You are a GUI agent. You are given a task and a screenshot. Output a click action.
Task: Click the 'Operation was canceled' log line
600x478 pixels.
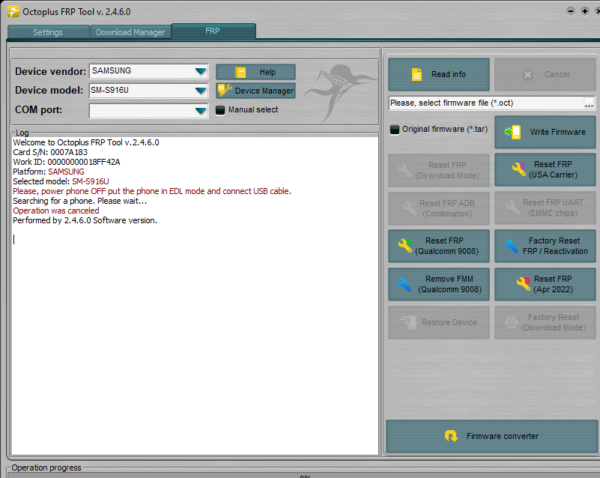point(56,211)
